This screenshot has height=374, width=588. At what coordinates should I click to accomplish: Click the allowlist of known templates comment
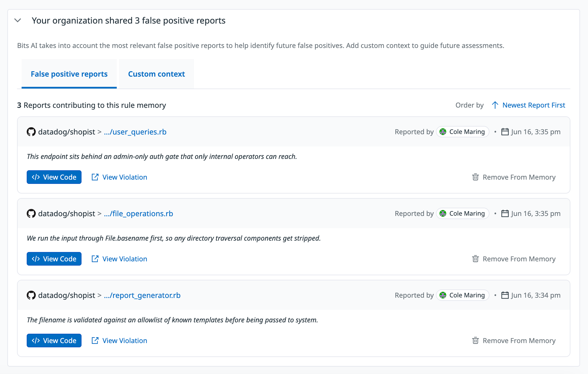tap(172, 320)
